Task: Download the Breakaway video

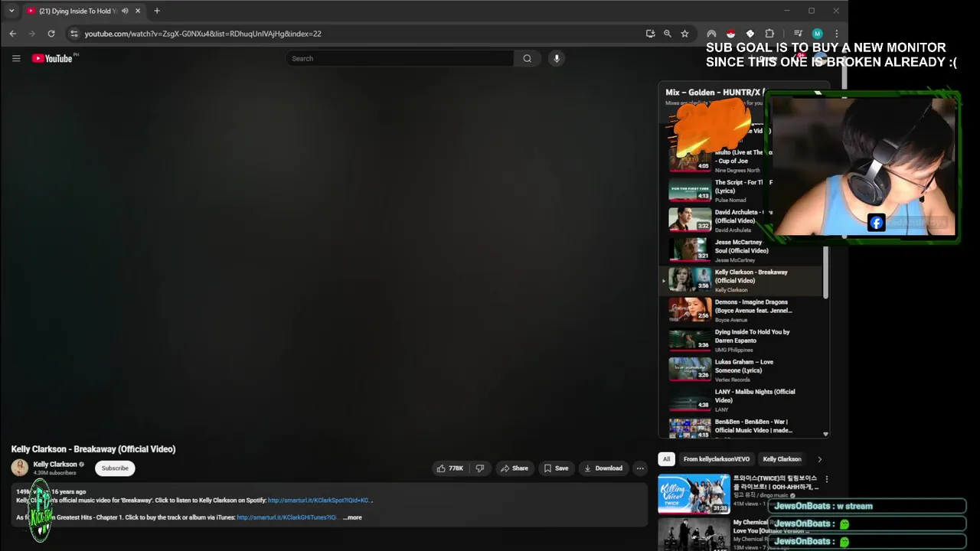Action: click(x=603, y=468)
